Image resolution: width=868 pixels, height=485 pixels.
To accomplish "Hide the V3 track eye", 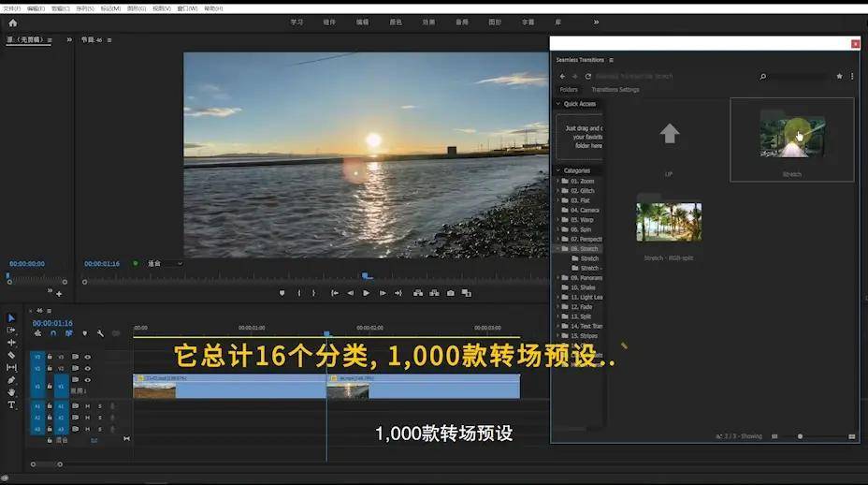I will [88, 357].
